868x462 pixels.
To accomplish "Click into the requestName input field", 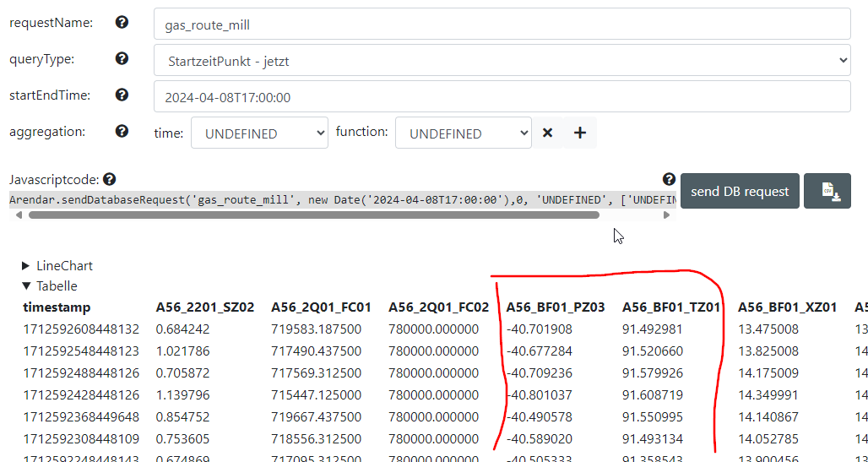I will pos(502,24).
